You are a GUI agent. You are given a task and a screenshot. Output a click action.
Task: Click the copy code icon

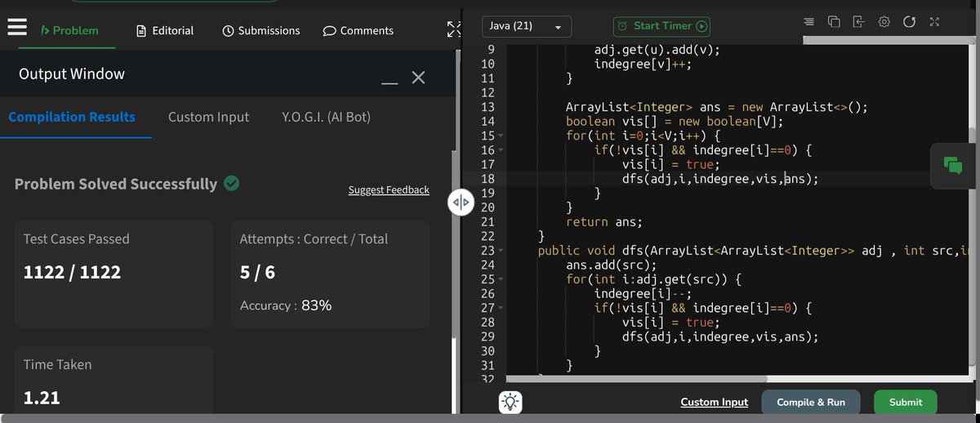(x=834, y=21)
